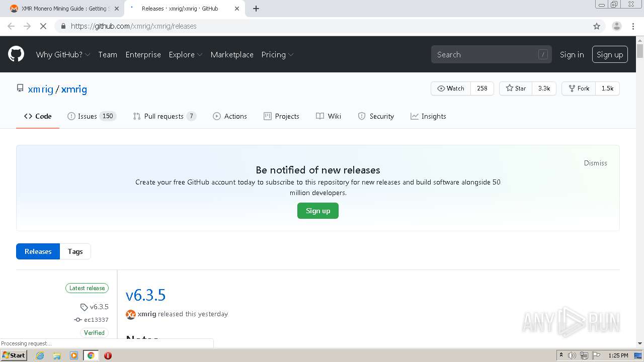Image resolution: width=644 pixels, height=362 pixels.
Task: Open a new browser tab
Action: coord(256,9)
